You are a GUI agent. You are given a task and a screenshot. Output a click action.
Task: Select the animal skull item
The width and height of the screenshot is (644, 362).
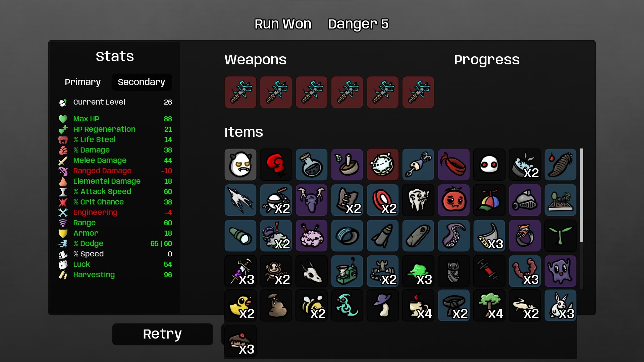pos(312,271)
